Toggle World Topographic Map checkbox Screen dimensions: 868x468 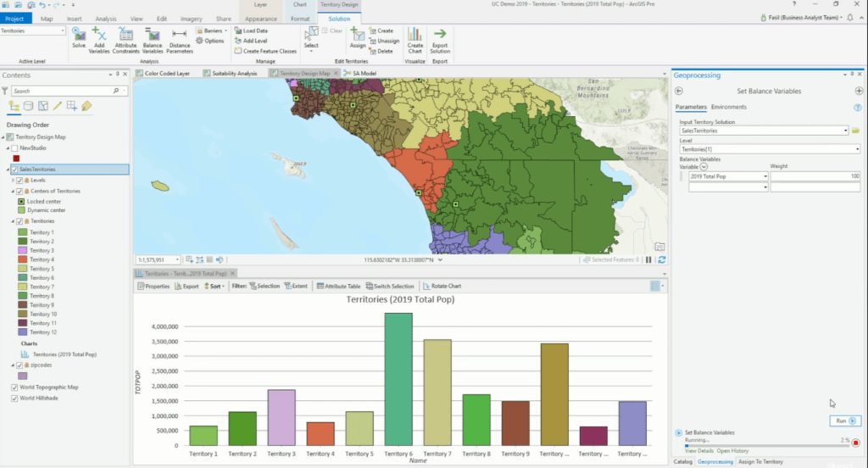tap(14, 387)
